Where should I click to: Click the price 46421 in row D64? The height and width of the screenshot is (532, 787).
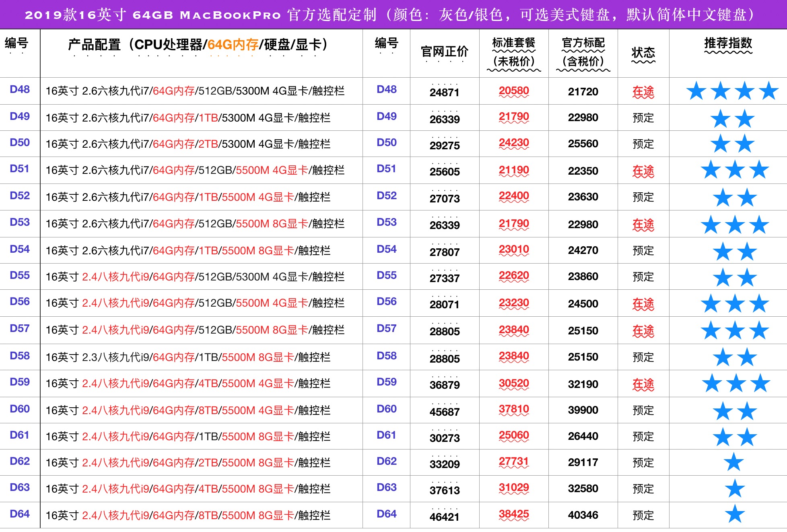click(x=445, y=517)
